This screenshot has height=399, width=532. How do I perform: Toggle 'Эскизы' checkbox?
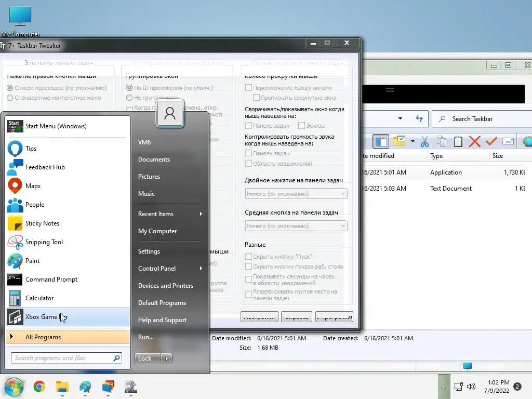(301, 126)
